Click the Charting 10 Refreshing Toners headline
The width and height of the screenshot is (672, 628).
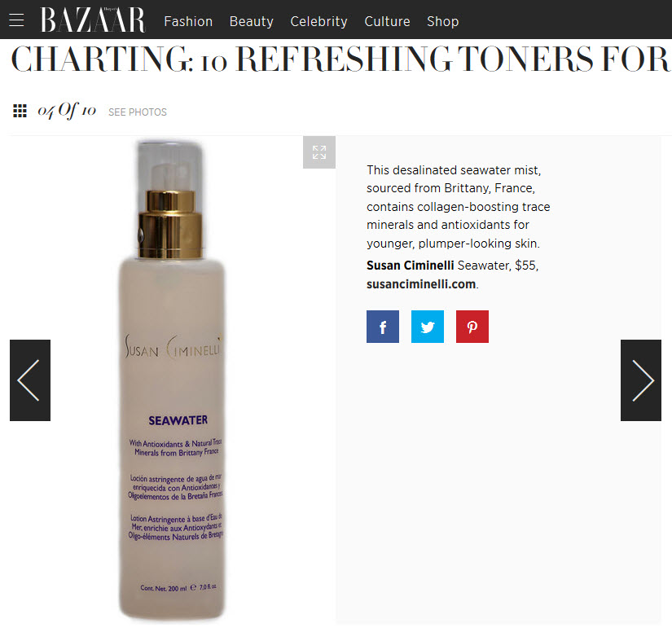[340, 59]
